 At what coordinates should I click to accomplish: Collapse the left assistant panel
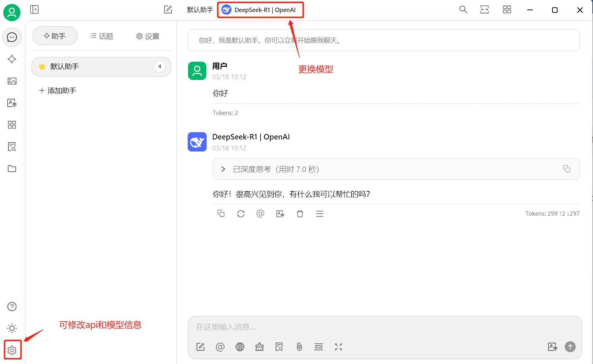[x=34, y=10]
